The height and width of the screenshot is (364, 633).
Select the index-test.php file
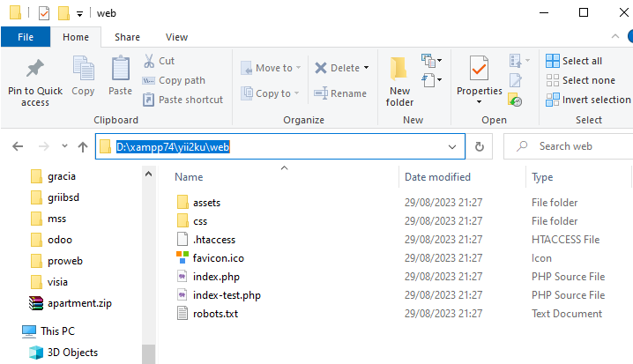pos(227,295)
